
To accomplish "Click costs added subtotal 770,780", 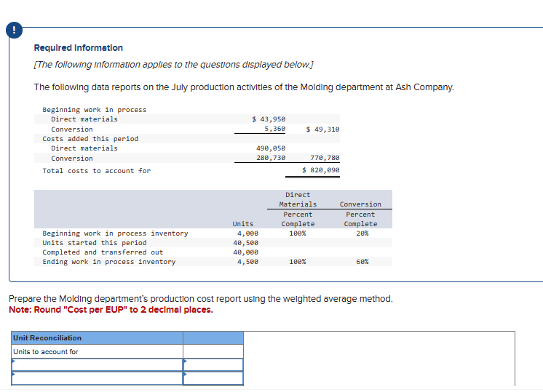I will tap(325, 158).
